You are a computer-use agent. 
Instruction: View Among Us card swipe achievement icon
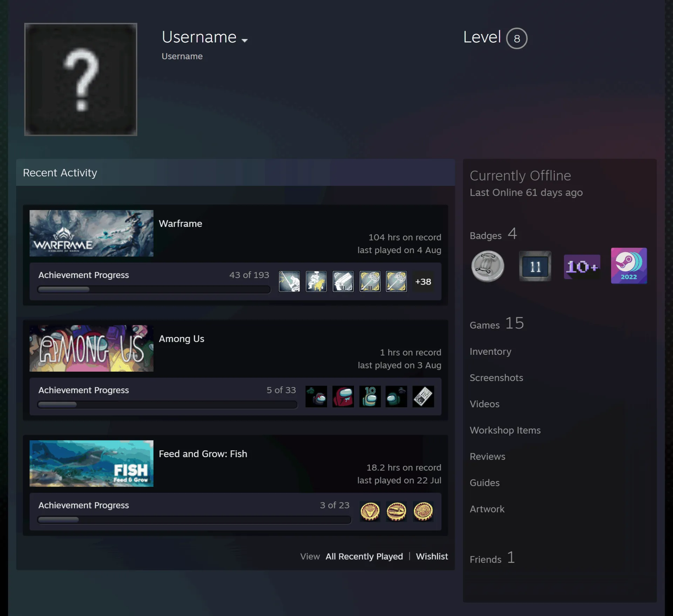pyautogui.click(x=423, y=397)
